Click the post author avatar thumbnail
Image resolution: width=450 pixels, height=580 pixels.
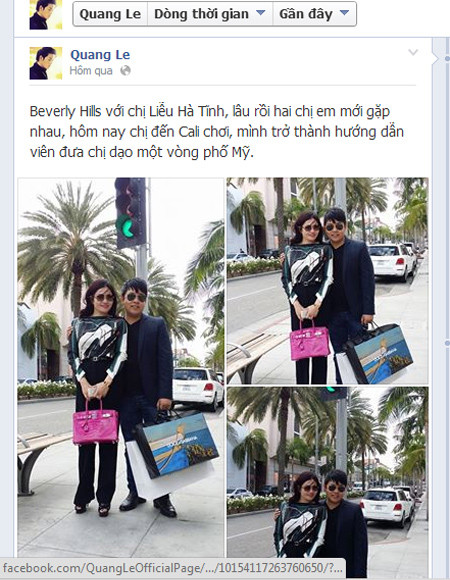point(46,63)
